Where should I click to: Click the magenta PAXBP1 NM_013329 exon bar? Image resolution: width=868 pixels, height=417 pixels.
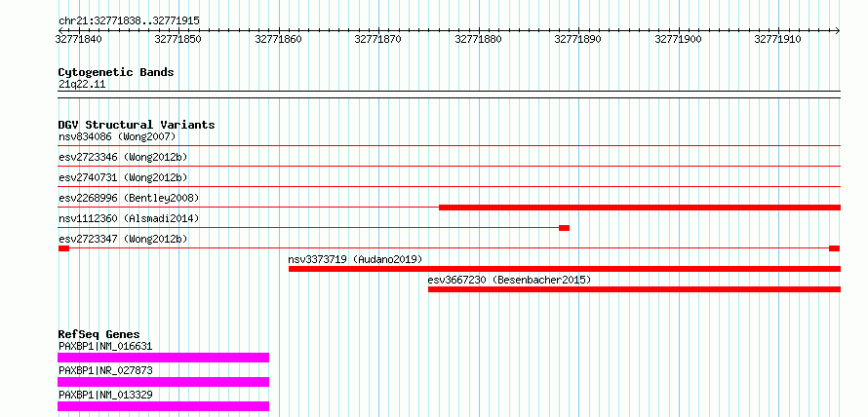(163, 406)
